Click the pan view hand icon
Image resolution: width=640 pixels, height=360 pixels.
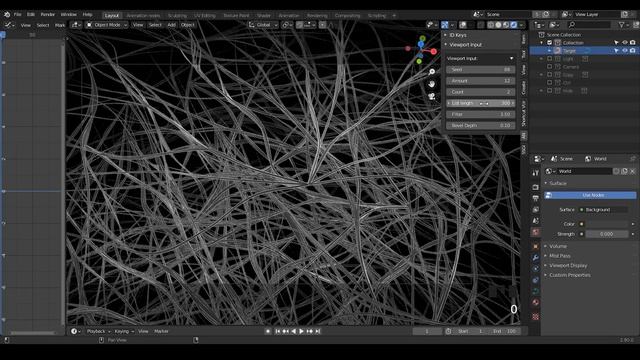tap(432, 84)
